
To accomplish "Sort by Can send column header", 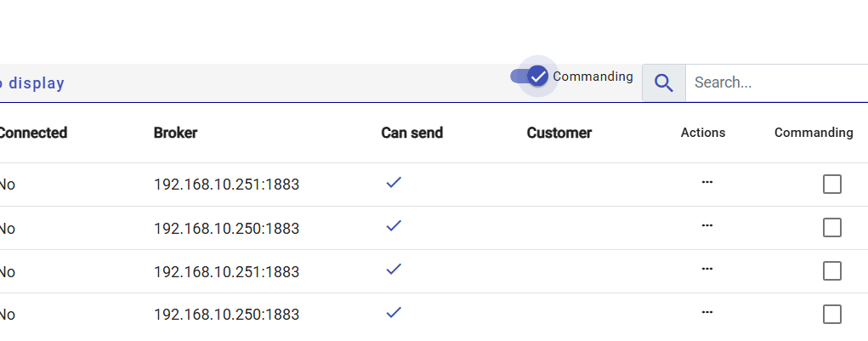I will [411, 133].
